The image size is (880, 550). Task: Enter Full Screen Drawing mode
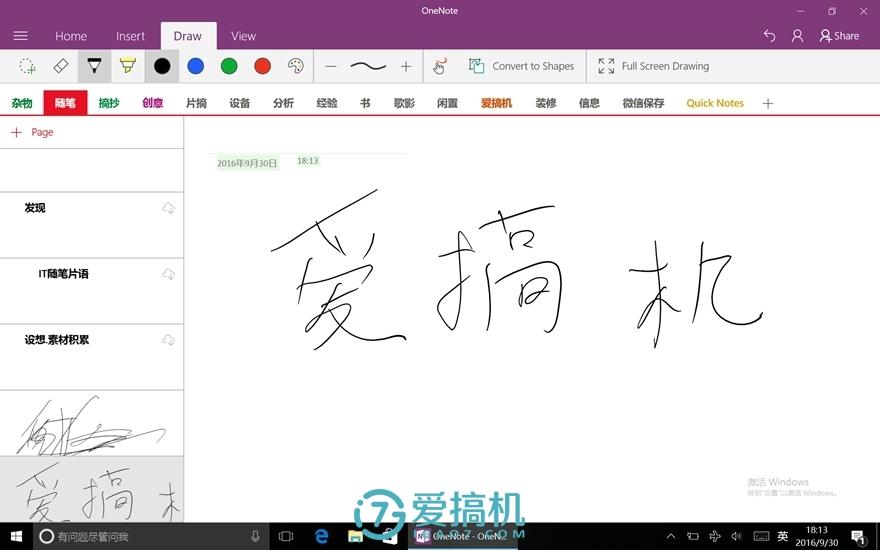[x=653, y=66]
